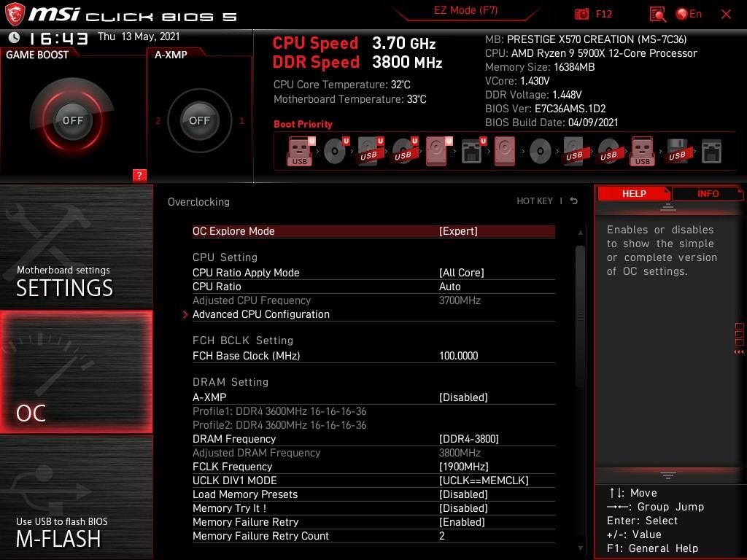Screen dimensions: 747x560
Task: Select the legacy USB hard disk boot icon
Action: (x=575, y=152)
